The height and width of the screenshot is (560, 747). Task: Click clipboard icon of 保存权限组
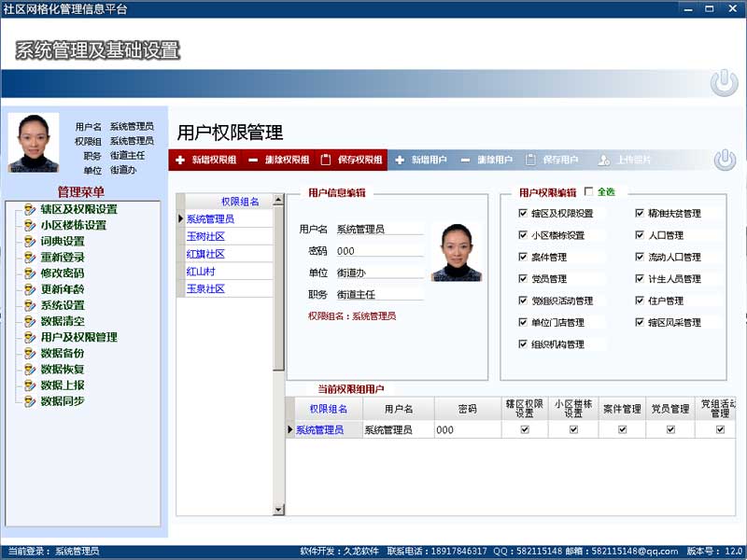point(325,160)
